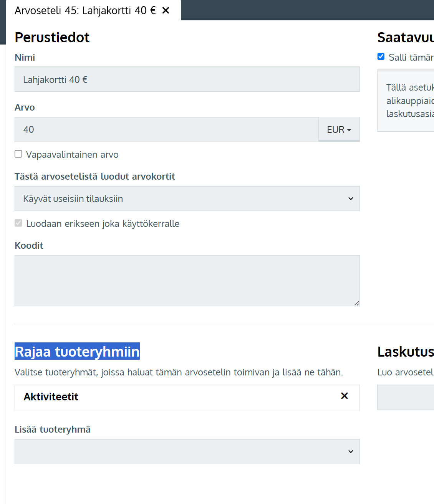Expand the Käyvät useisiin tilauksiin dropdown
The width and height of the screenshot is (434, 504).
click(187, 198)
